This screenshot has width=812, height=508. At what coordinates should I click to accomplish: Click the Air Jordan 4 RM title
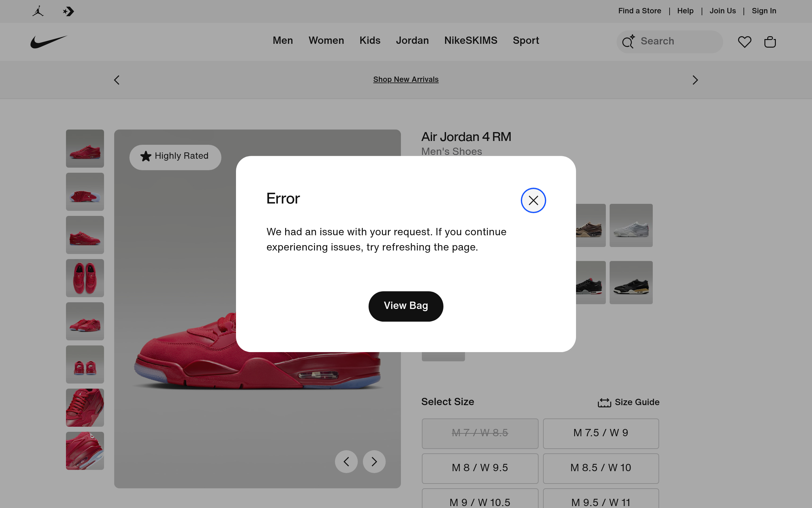pyautogui.click(x=466, y=137)
